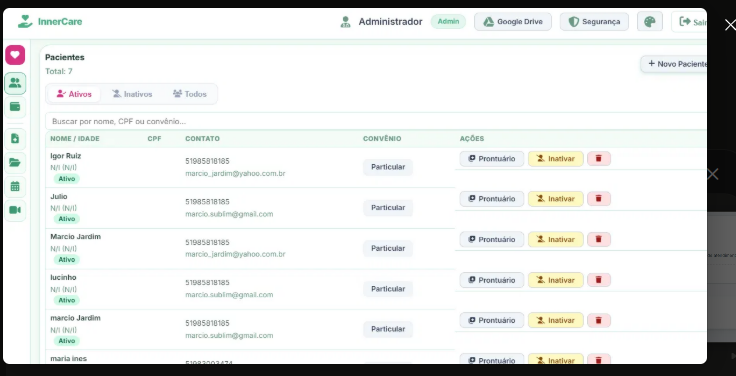Select the Ativos tab
The height and width of the screenshot is (376, 736).
pos(74,94)
